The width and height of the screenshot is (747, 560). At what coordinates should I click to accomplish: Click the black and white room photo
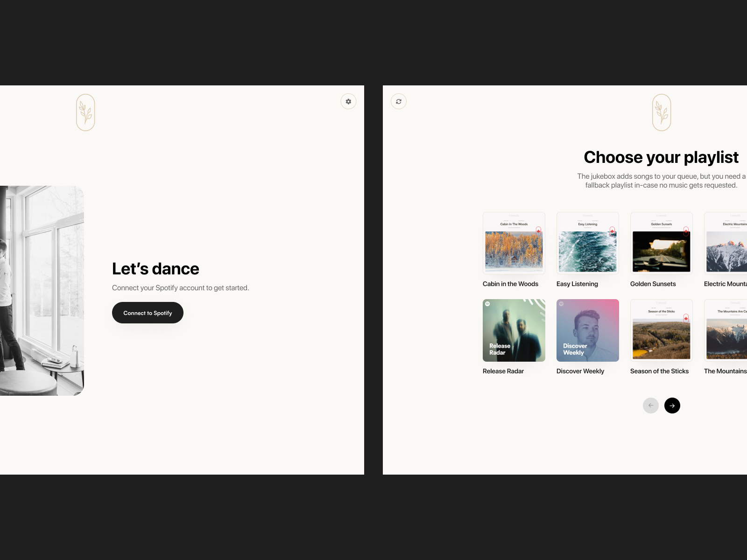click(42, 290)
